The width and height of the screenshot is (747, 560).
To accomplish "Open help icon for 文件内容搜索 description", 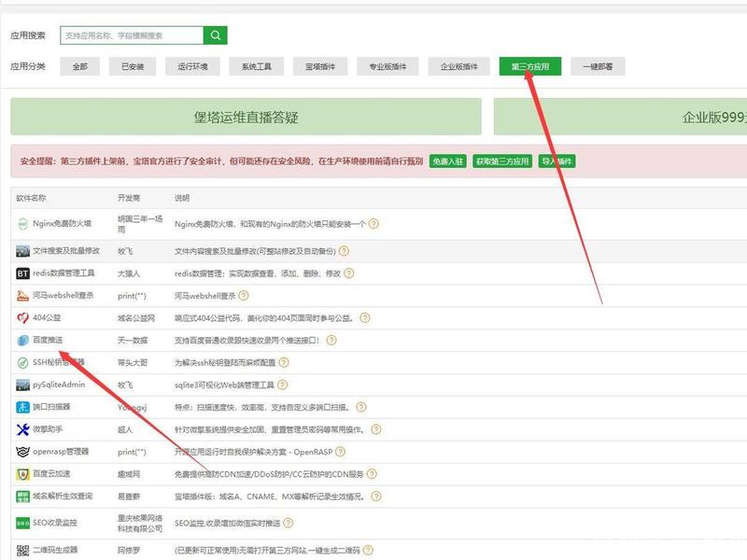I will pyautogui.click(x=344, y=251).
